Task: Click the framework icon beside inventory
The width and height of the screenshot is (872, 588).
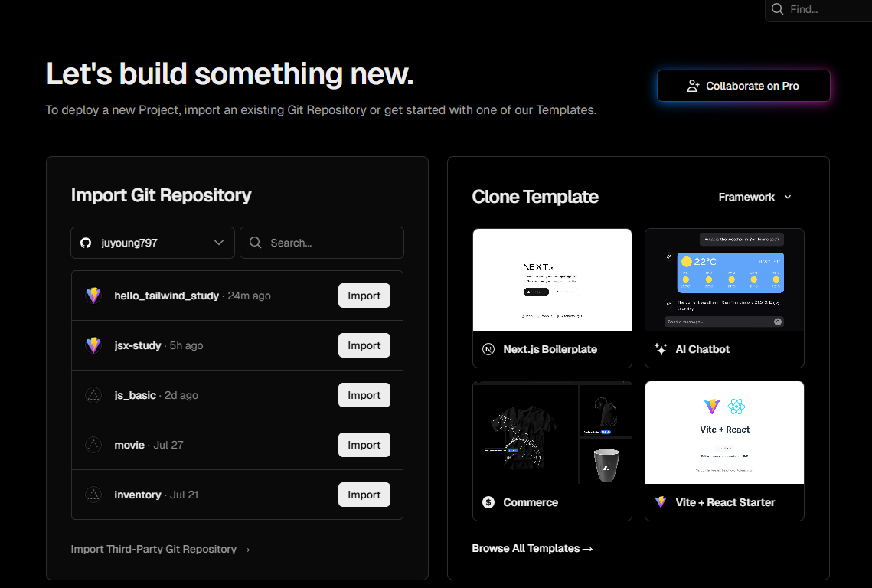Action: click(93, 495)
